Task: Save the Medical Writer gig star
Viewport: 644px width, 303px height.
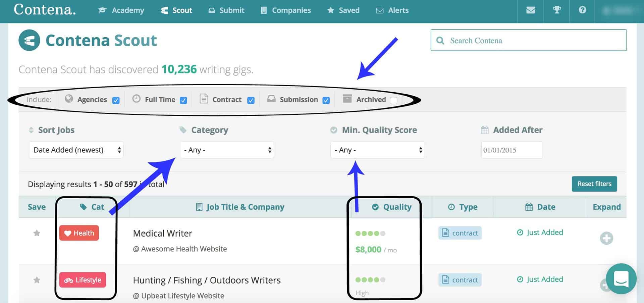Action: tap(37, 233)
